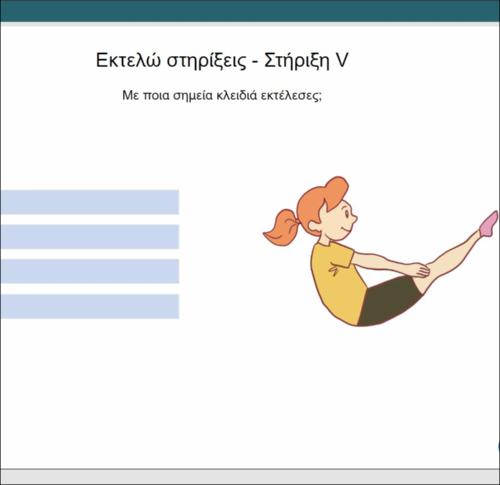Click the title 'Εκτελώ στηρίξεις - Στήριξη V'
Screen dimensions: 500x485
point(222,60)
